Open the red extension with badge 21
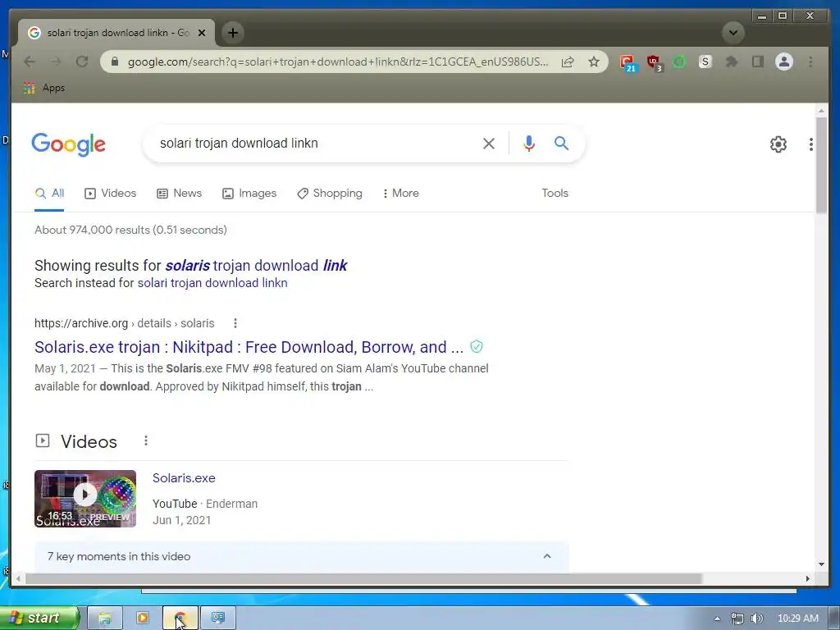 [x=628, y=62]
